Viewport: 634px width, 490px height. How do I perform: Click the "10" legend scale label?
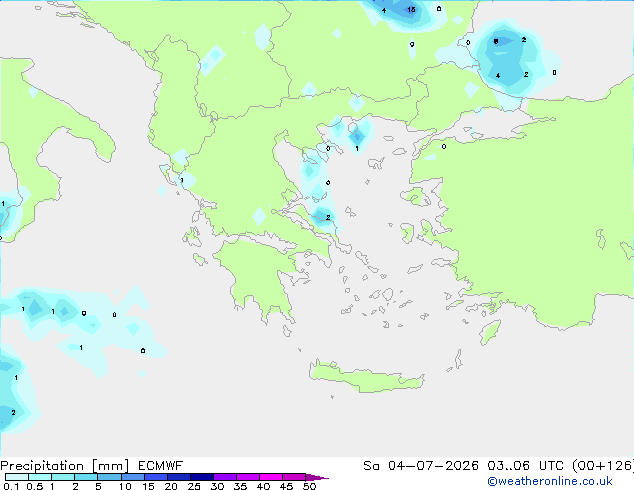[125, 486]
